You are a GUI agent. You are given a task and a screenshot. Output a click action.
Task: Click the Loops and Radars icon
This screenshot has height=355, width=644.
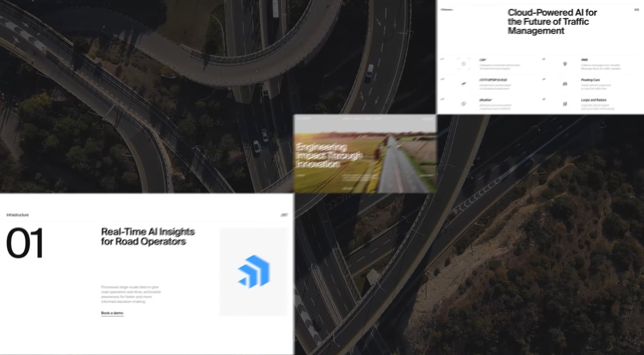[565, 104]
